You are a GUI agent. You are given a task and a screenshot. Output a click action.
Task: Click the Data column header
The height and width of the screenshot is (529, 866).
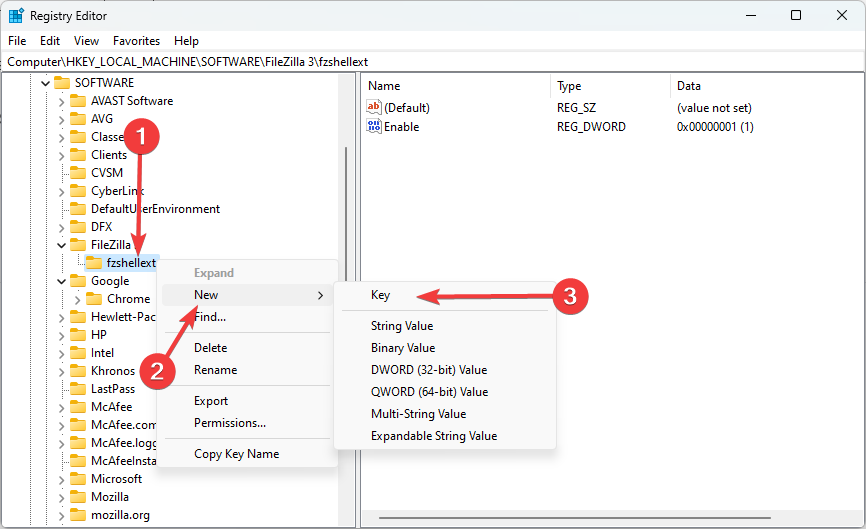coord(689,86)
